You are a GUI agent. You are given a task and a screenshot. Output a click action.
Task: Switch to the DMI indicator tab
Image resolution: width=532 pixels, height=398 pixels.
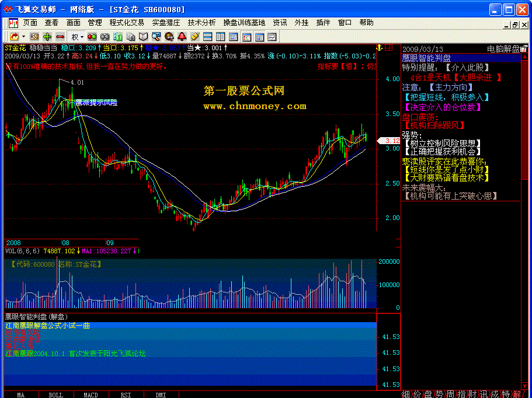point(161,395)
